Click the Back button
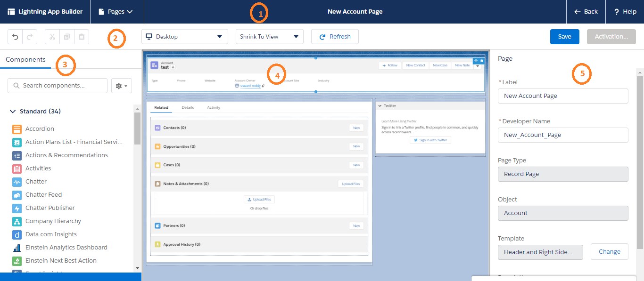This screenshot has height=281, width=644. (x=586, y=12)
